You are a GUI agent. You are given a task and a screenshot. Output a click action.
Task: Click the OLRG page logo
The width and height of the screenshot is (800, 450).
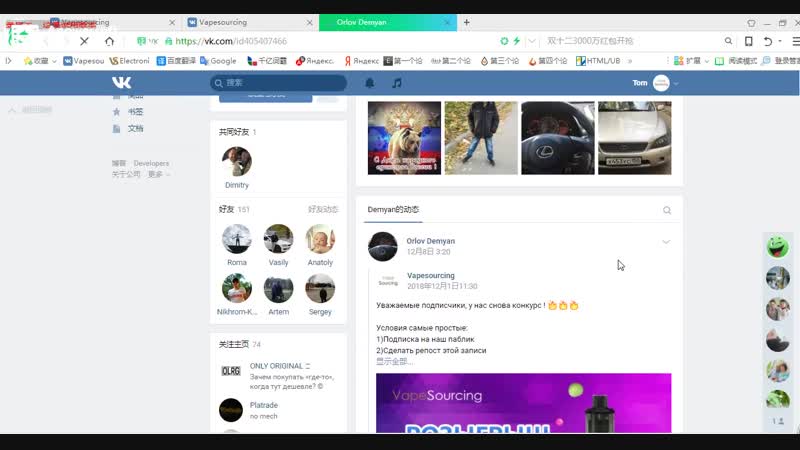pyautogui.click(x=231, y=371)
